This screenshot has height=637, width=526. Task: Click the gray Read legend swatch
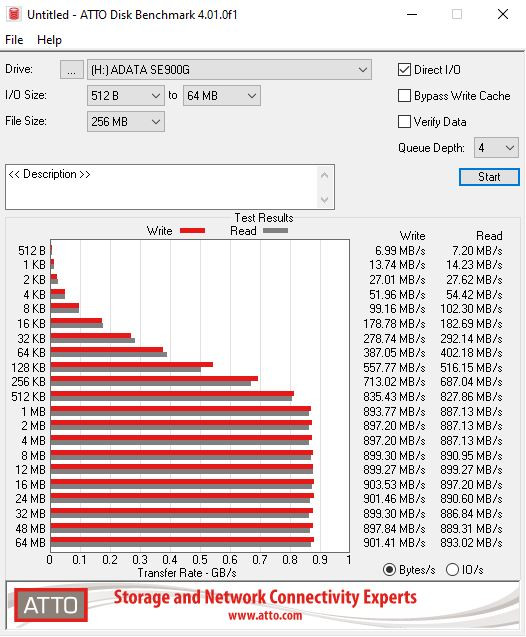tap(275, 231)
